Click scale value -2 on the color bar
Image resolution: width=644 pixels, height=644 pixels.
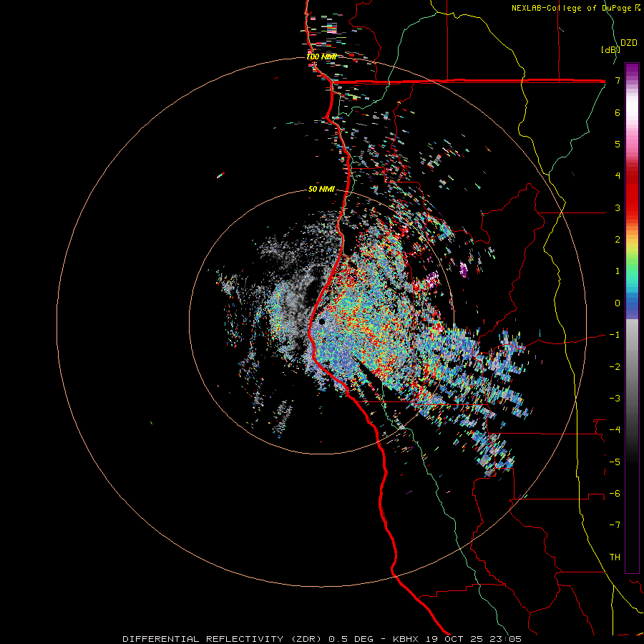[x=615, y=366]
